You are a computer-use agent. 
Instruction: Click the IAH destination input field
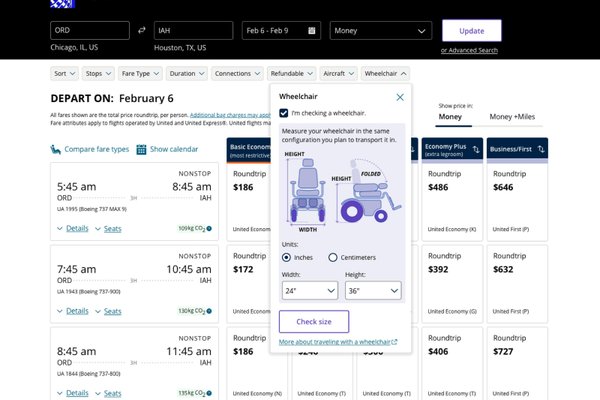(194, 31)
